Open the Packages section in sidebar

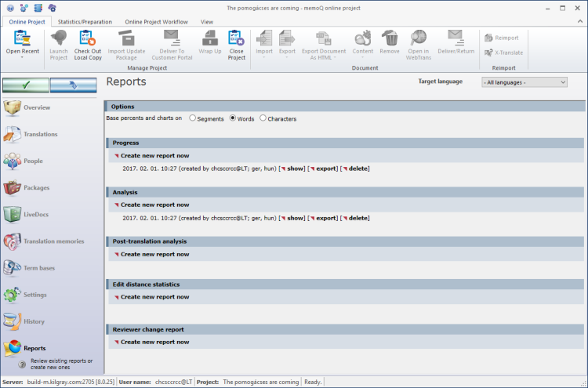click(13, 188)
